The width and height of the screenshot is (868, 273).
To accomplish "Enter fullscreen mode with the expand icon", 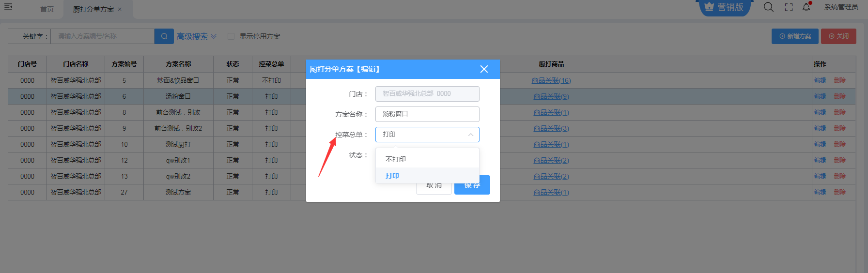I will click(x=789, y=7).
